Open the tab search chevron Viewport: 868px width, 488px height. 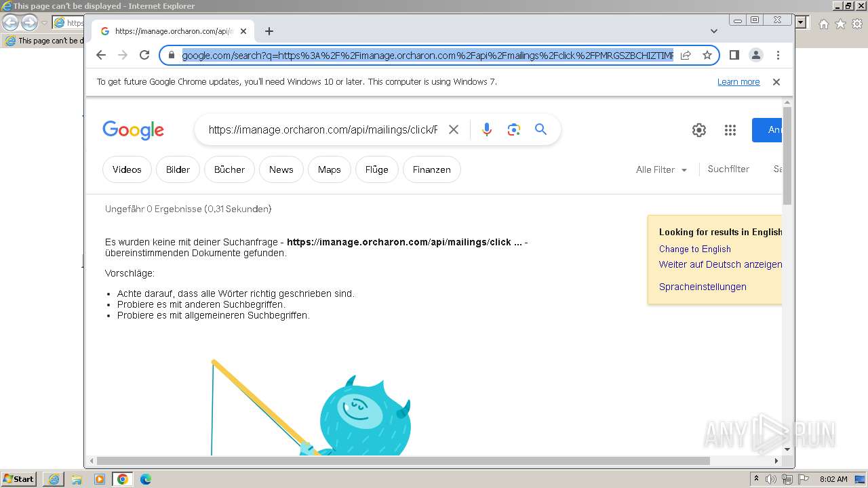[x=713, y=31]
